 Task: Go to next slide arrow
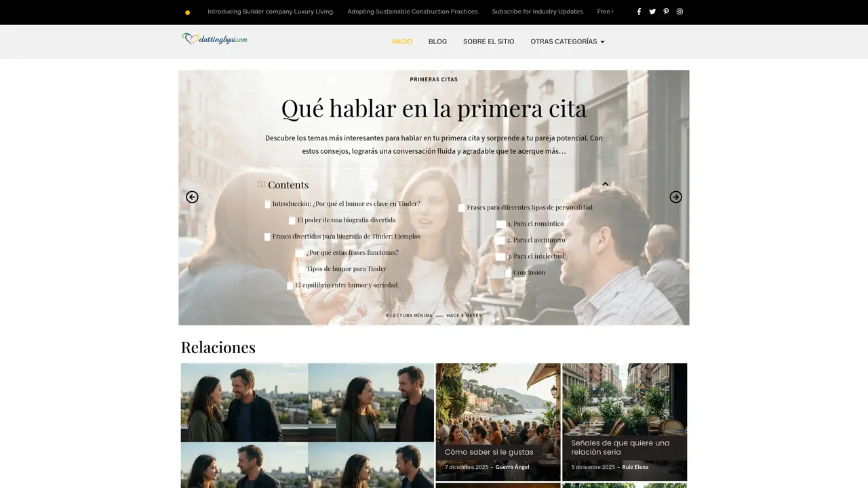tap(675, 197)
